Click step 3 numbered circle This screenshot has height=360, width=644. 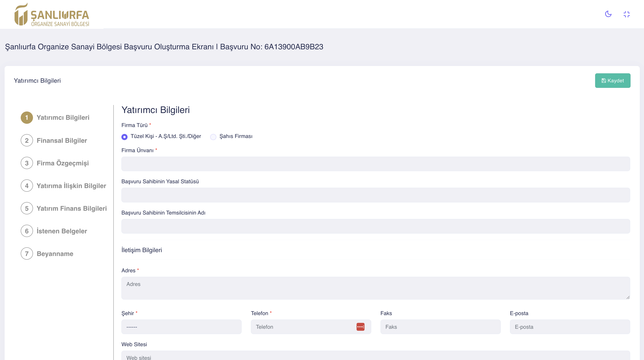coord(27,163)
